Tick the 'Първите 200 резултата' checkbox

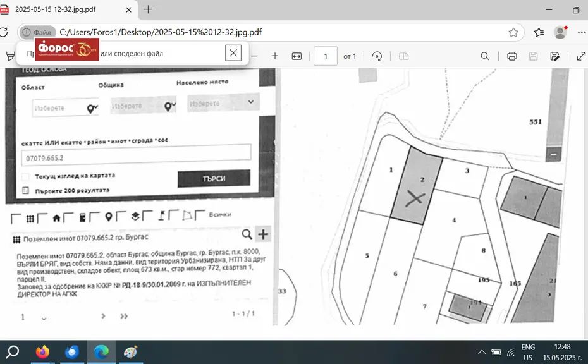point(26,190)
